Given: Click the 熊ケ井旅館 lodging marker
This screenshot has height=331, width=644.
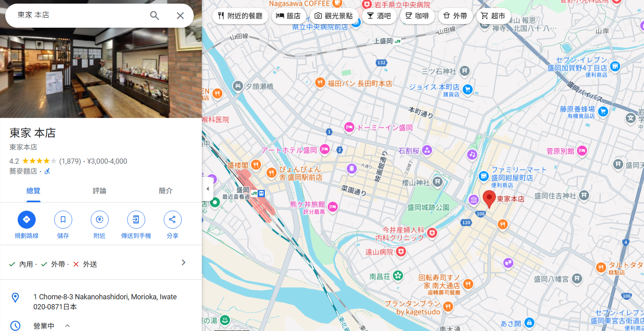Looking at the screenshot, I should pyautogui.click(x=333, y=207).
